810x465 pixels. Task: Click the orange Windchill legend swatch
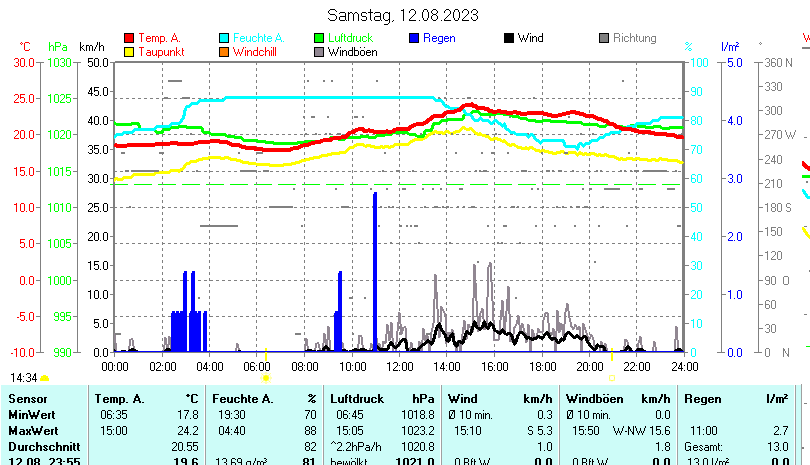pos(224,51)
